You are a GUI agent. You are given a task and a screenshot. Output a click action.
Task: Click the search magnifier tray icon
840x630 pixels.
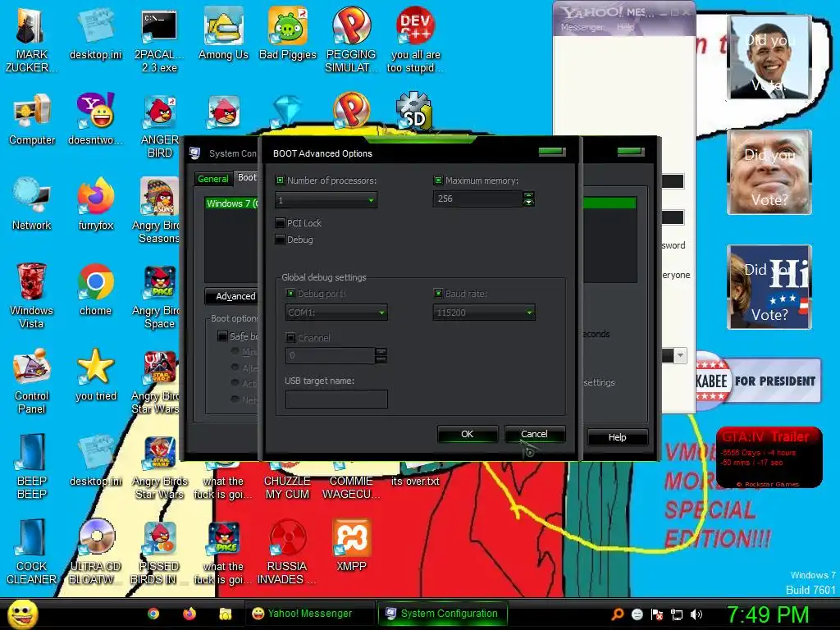[x=618, y=614]
